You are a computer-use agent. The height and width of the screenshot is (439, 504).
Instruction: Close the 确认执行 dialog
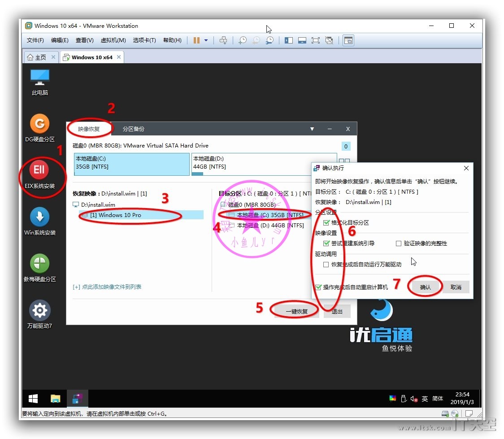[466, 168]
